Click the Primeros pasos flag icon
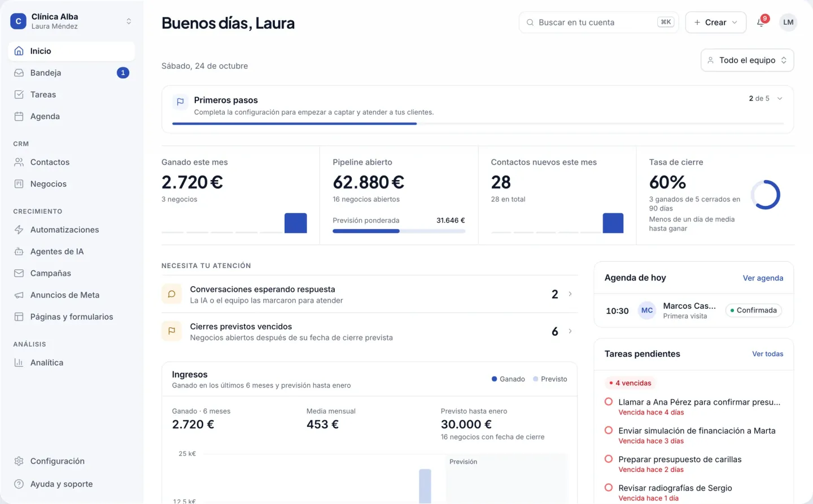The image size is (813, 504). tap(180, 102)
